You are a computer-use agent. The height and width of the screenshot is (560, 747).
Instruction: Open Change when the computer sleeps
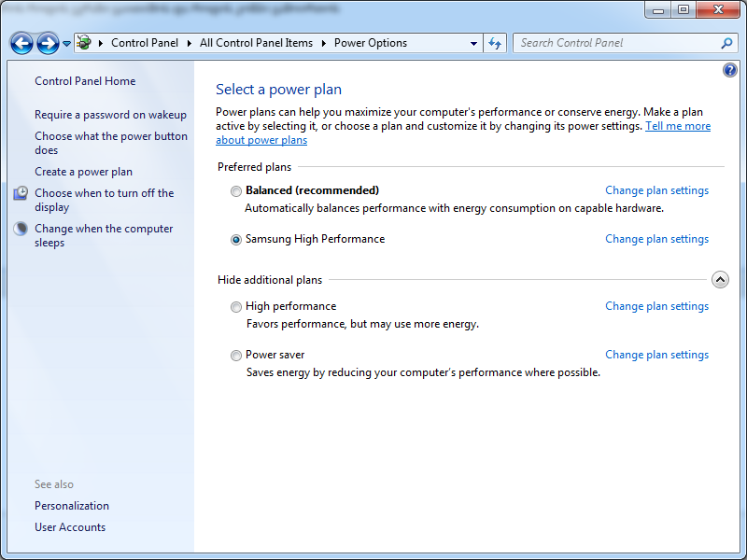pos(104,235)
